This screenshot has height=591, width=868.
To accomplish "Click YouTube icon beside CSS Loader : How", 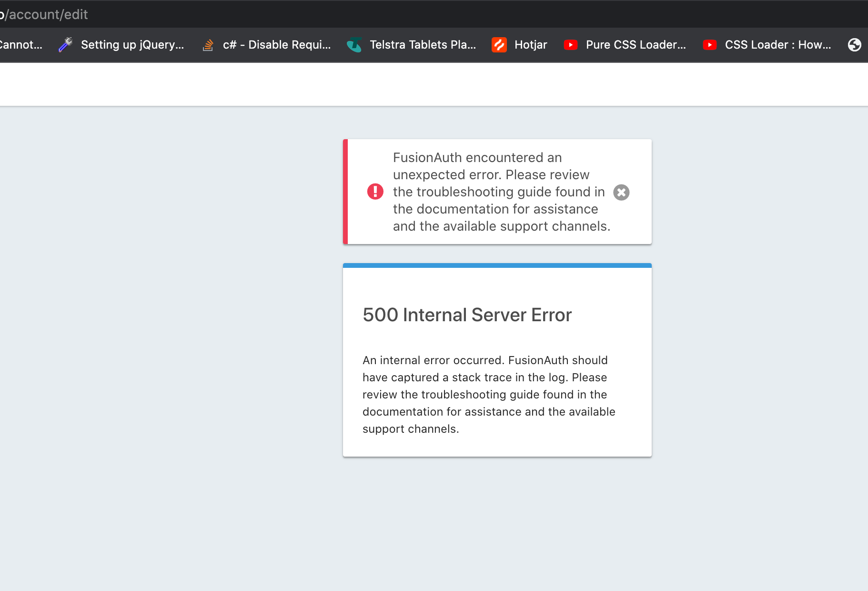I will pos(710,45).
